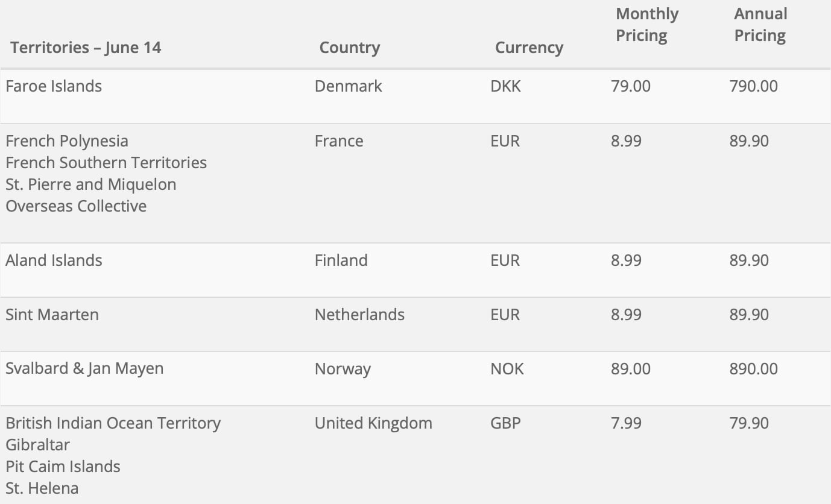Select the Finland country cell
Image resolution: width=831 pixels, height=504 pixels.
[341, 260]
